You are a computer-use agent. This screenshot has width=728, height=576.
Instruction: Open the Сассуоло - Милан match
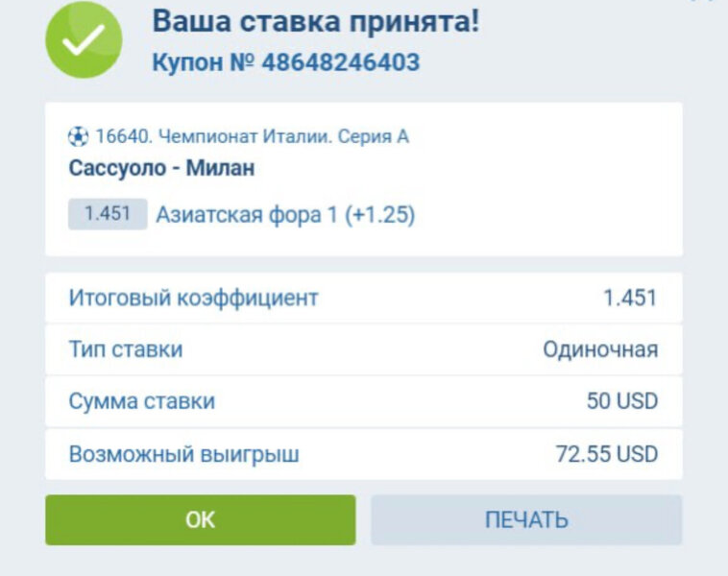[161, 169]
